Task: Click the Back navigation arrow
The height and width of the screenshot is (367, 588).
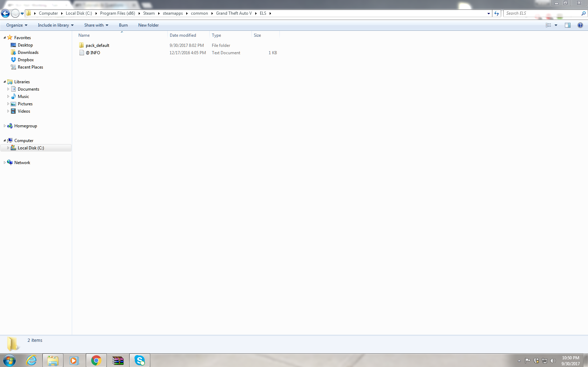Action: (x=6, y=13)
